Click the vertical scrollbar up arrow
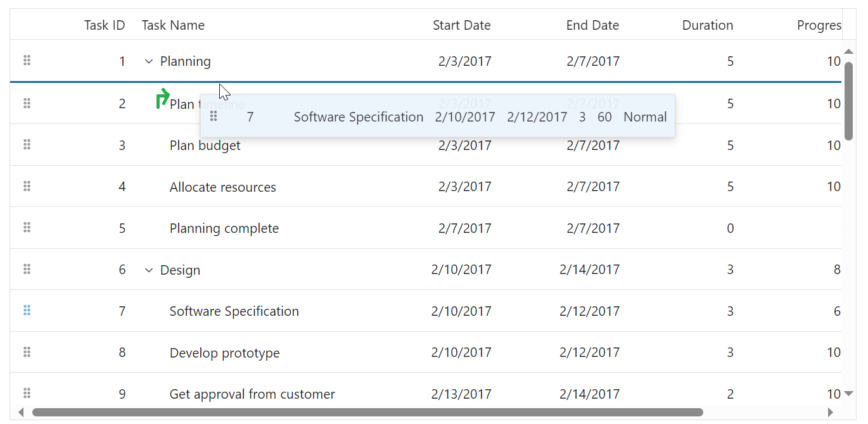Screen dimensions: 868x424 tap(849, 51)
